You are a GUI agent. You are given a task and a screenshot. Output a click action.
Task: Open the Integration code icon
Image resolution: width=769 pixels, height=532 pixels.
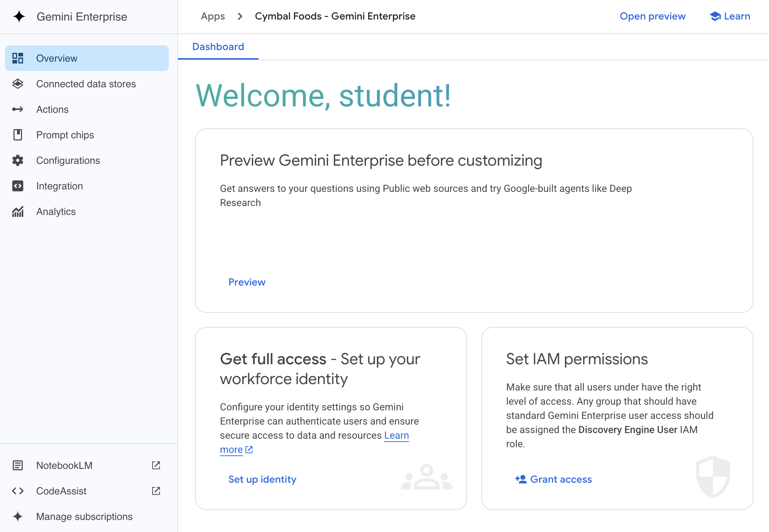click(x=18, y=186)
